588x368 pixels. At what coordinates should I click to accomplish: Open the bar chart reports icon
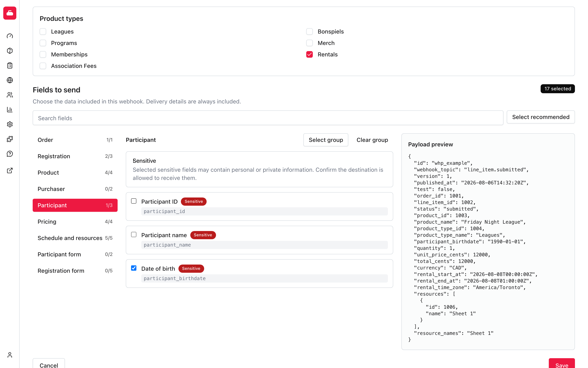point(10,110)
